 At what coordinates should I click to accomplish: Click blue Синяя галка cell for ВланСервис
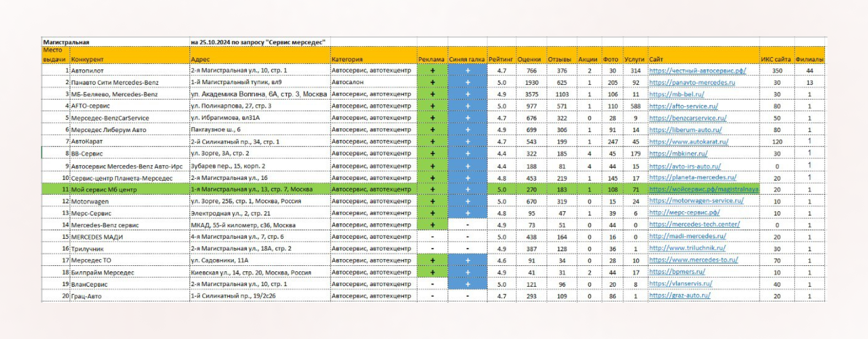click(467, 284)
